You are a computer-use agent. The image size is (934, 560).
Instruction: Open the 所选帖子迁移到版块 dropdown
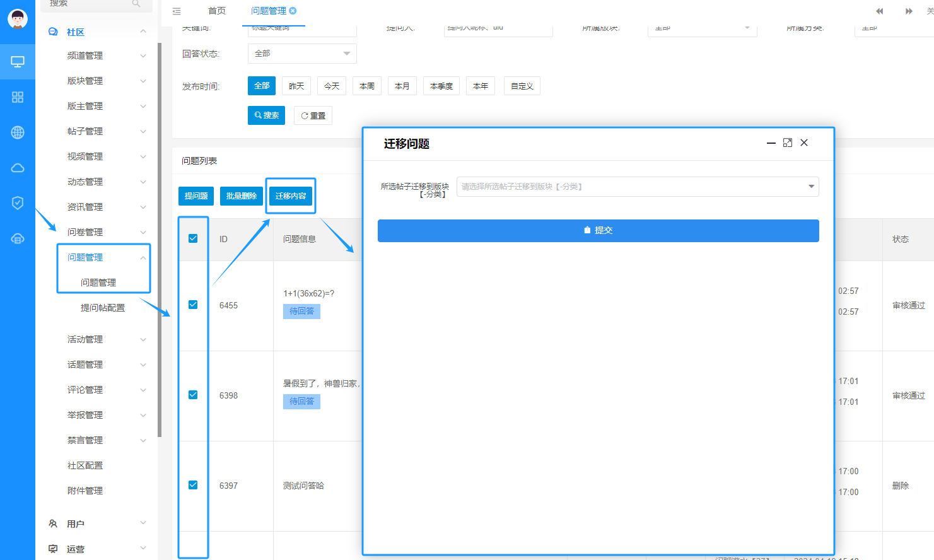[638, 187]
